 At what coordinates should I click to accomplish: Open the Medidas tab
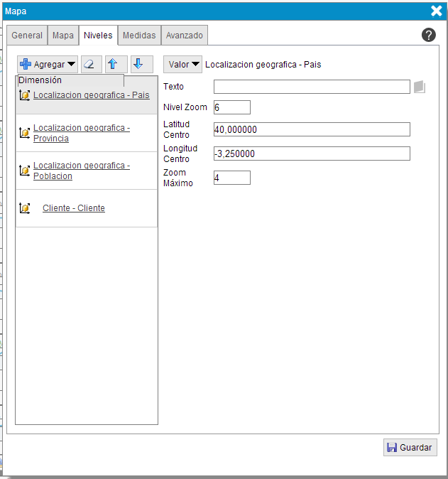point(139,35)
